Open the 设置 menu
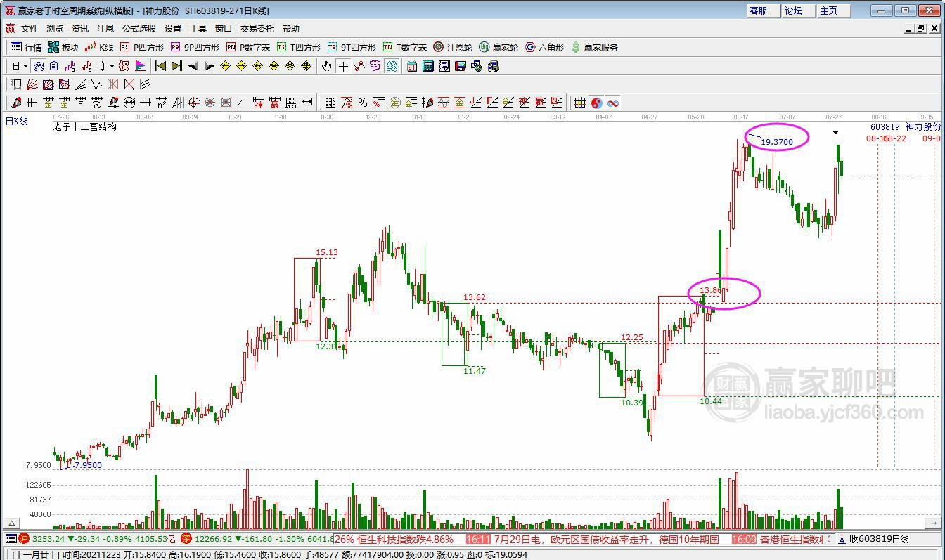The image size is (945, 560). (x=173, y=29)
